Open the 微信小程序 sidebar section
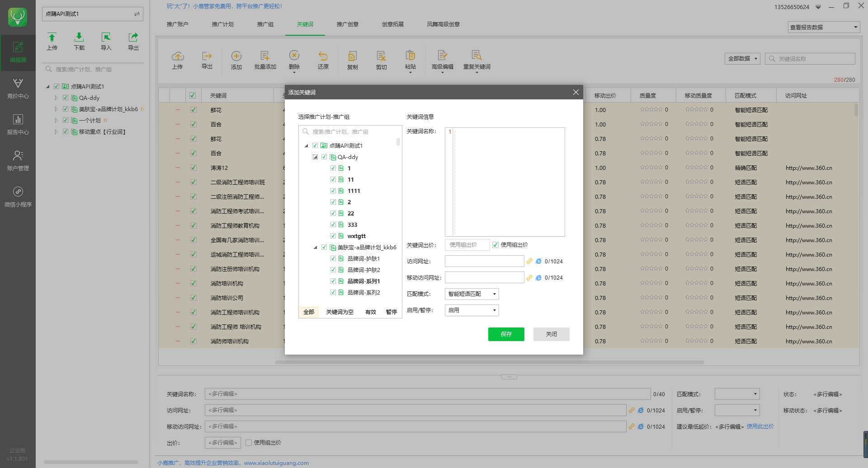Viewport: 868px width, 468px height. coord(18,197)
